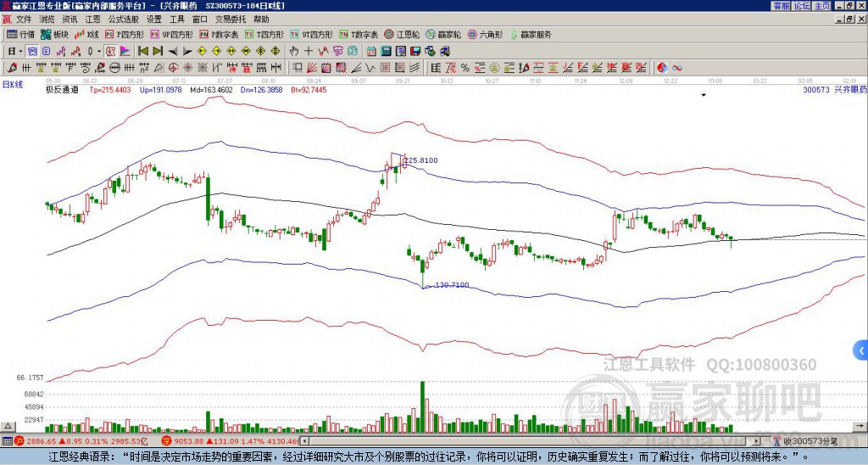Image resolution: width=868 pixels, height=465 pixels.
Task: Click the red-blue yin-yang sphere icon
Action: pyautogui.click(x=662, y=68)
